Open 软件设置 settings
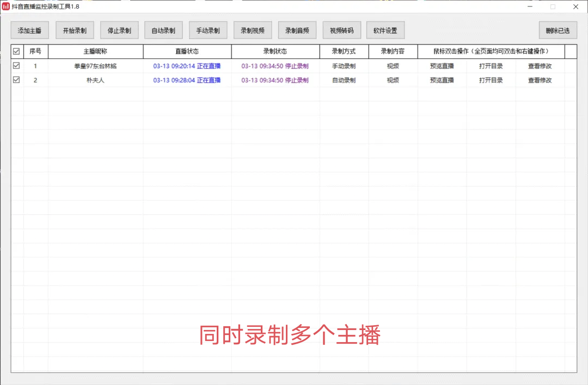 (x=385, y=30)
